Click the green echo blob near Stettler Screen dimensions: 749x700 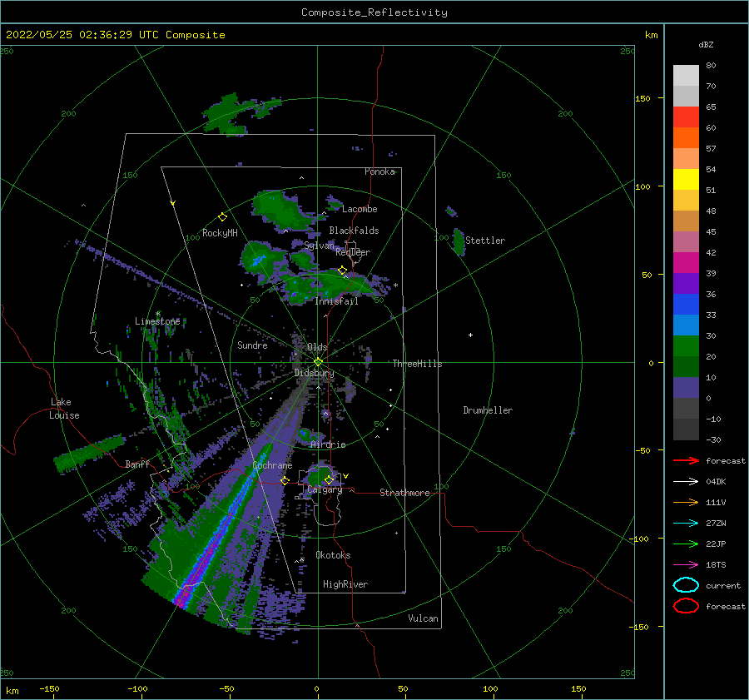(459, 241)
